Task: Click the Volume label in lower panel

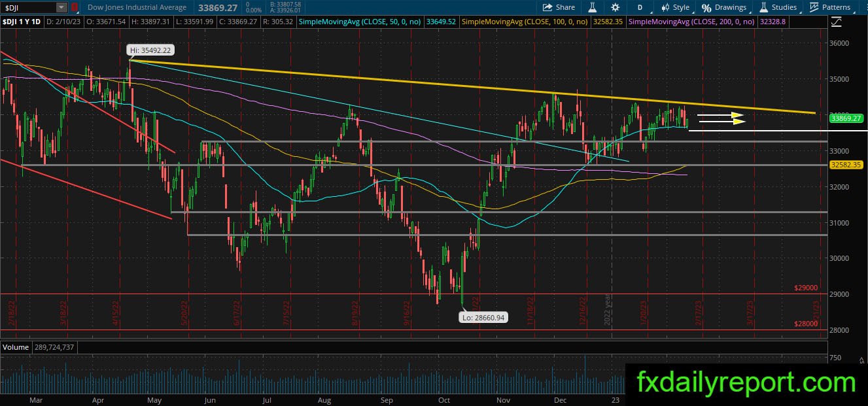Action: point(14,347)
